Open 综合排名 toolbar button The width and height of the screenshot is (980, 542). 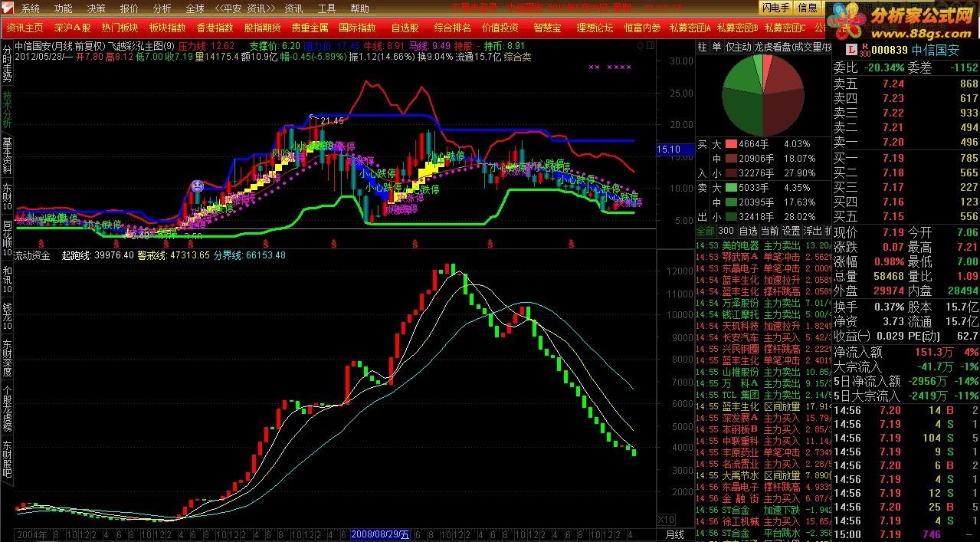click(x=453, y=28)
